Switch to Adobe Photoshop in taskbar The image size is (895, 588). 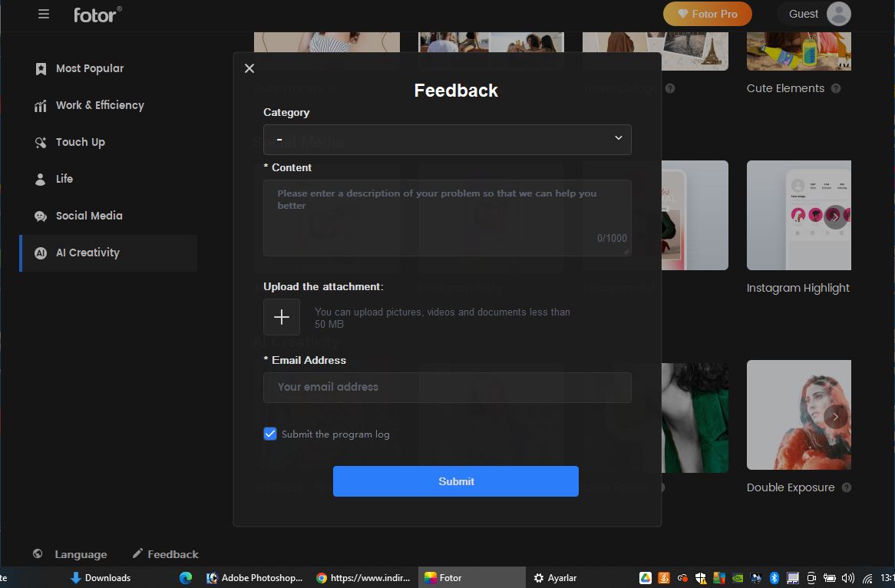[x=255, y=578]
